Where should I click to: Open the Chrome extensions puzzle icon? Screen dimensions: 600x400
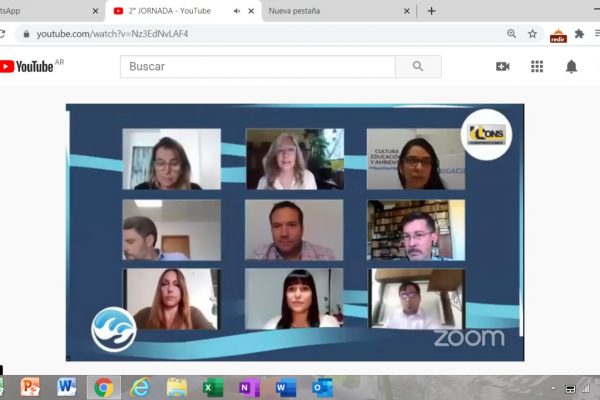pyautogui.click(x=579, y=33)
